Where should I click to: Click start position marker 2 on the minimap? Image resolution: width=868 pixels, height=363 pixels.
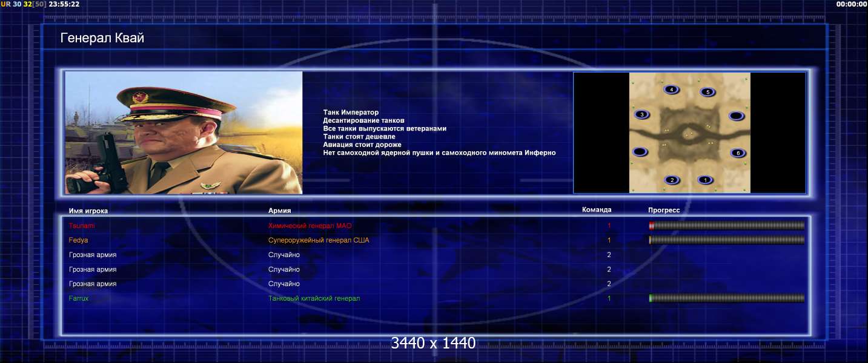671,180
